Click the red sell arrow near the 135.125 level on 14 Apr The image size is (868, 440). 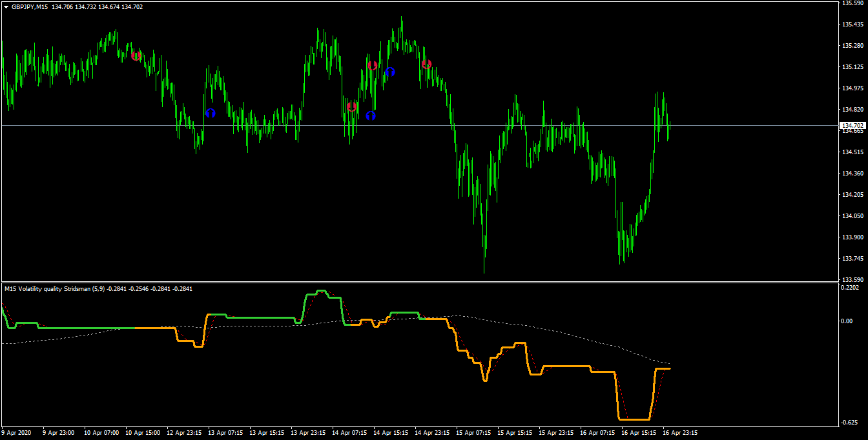(372, 65)
